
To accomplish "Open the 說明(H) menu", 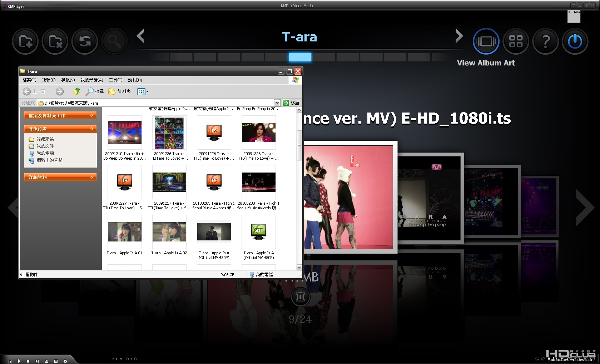I will tap(135, 80).
